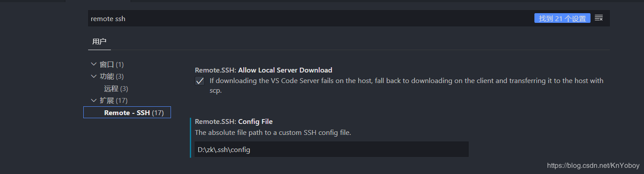644x174 pixels.
Task: Select the 窗口 (1) tree entry label
Action: 112,65
